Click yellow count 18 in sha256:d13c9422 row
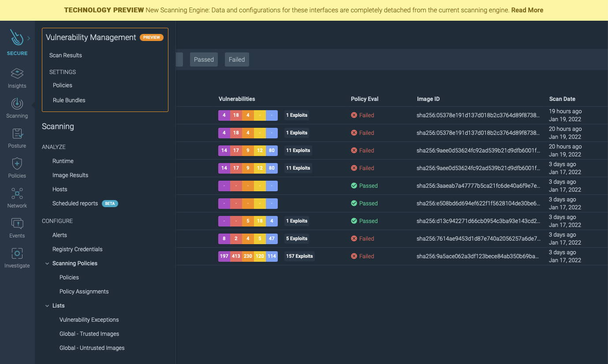Screen dimensions: 608x364 tap(260, 221)
